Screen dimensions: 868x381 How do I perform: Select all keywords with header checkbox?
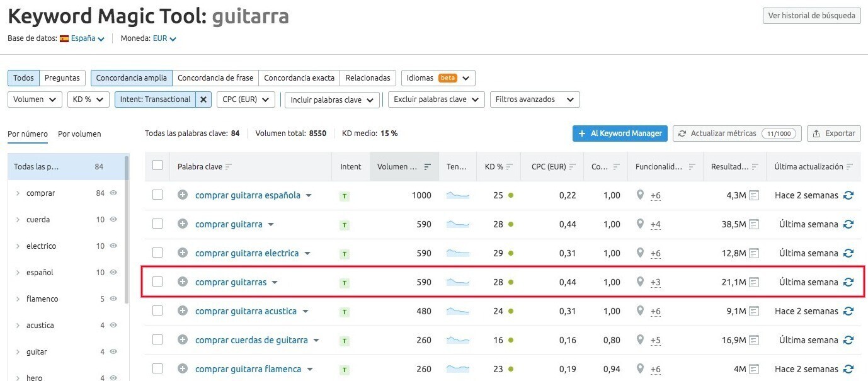157,166
